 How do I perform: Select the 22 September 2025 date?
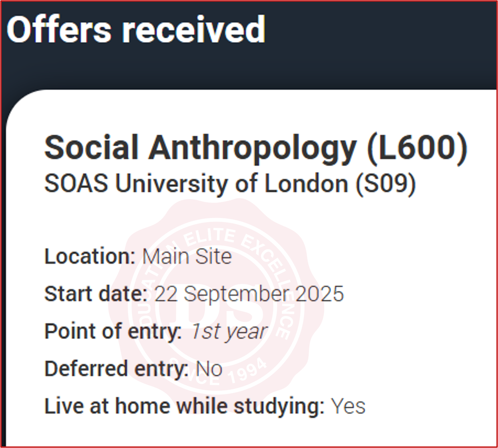click(249, 294)
